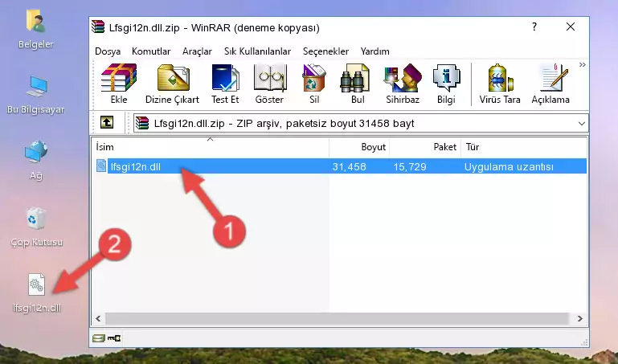
Task: Click the WinRAR title bar icon
Action: (98, 27)
